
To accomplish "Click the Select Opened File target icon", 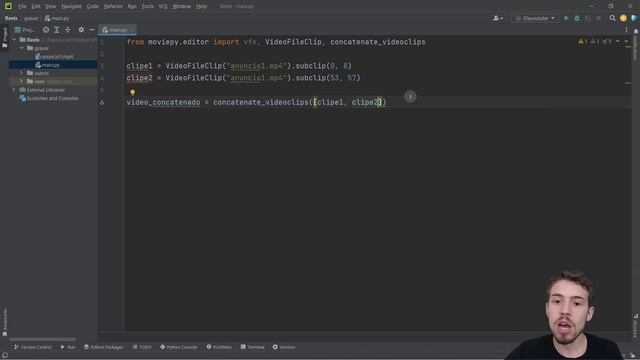I will (x=46, y=30).
